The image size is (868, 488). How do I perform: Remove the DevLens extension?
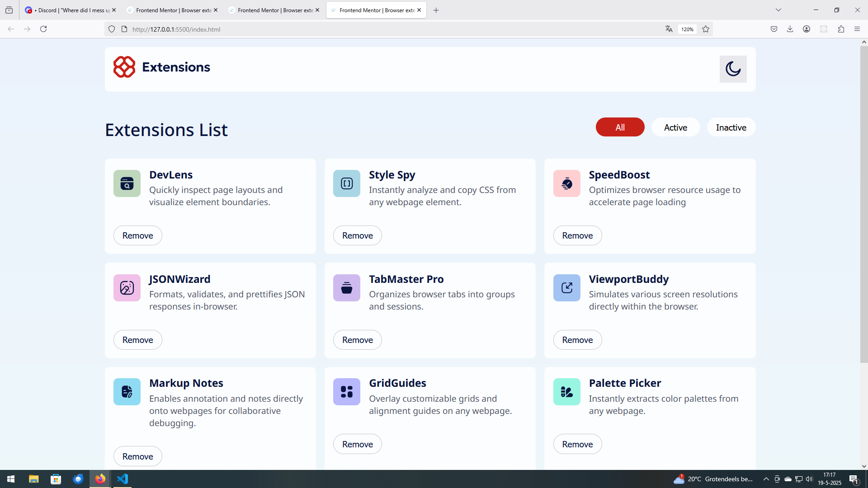(137, 235)
